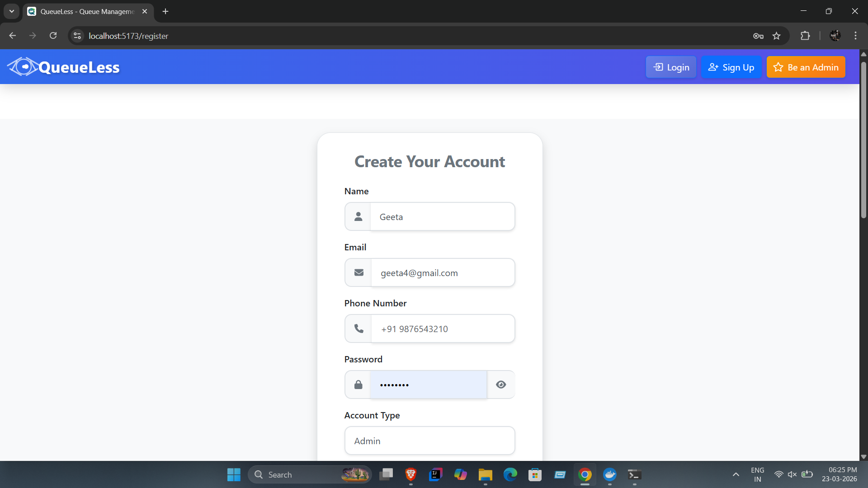Open the Login page button
The height and width of the screenshot is (488, 868).
[671, 67]
